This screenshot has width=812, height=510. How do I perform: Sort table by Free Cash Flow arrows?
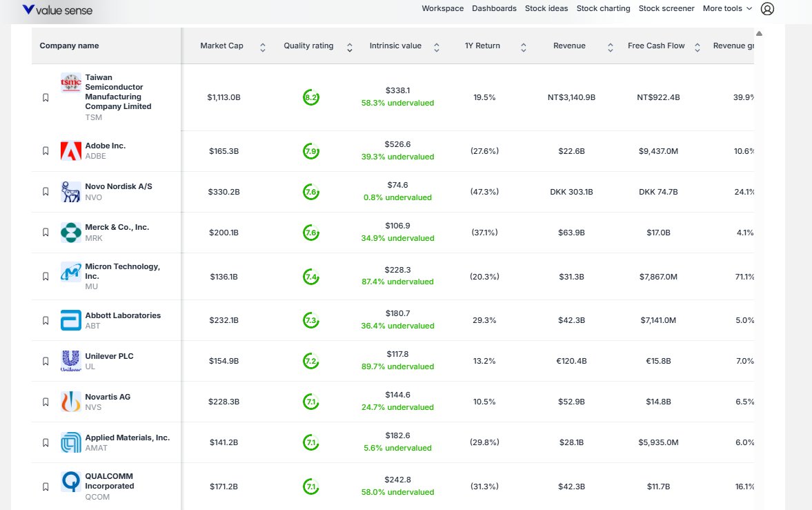click(x=697, y=48)
